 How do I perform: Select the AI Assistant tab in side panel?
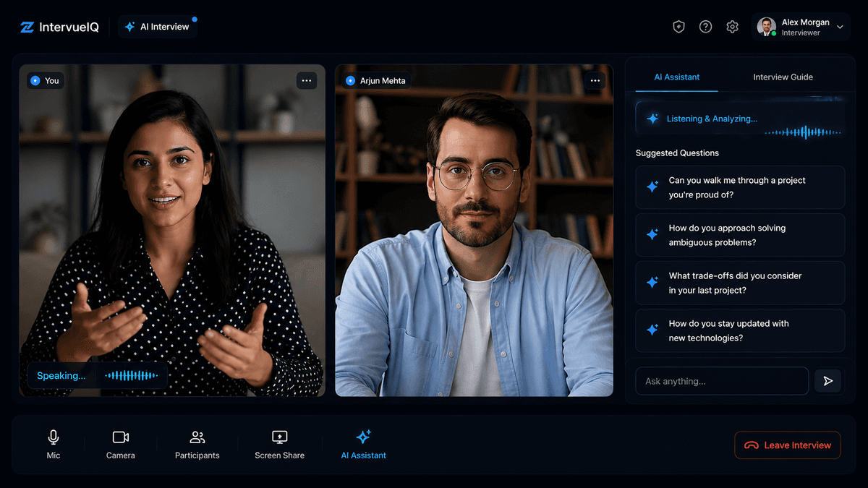click(x=676, y=77)
